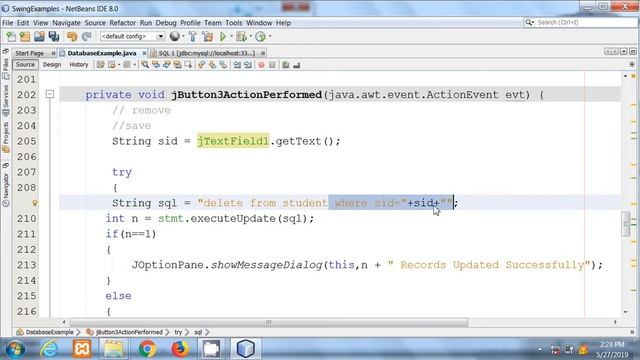Click the Debug Project toolbar icon
The height and width of the screenshot is (360, 640).
241,37
